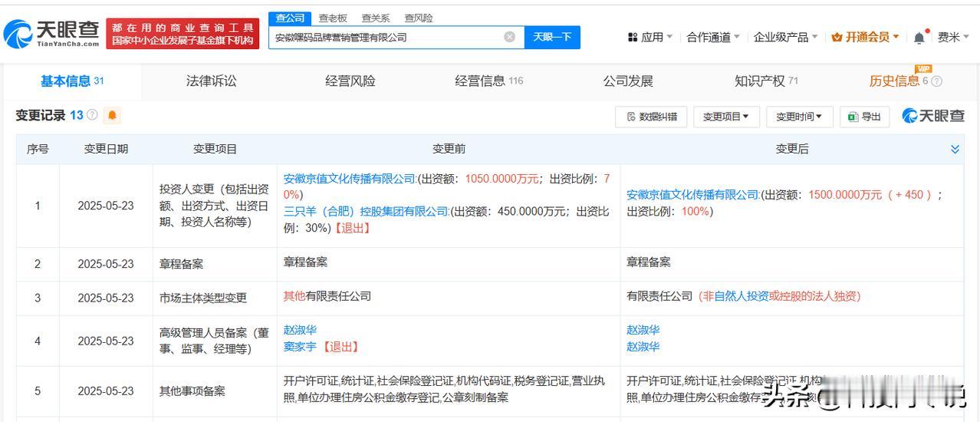Switch to the 基本信息 tab
The width and height of the screenshot is (980, 422).
tap(72, 81)
